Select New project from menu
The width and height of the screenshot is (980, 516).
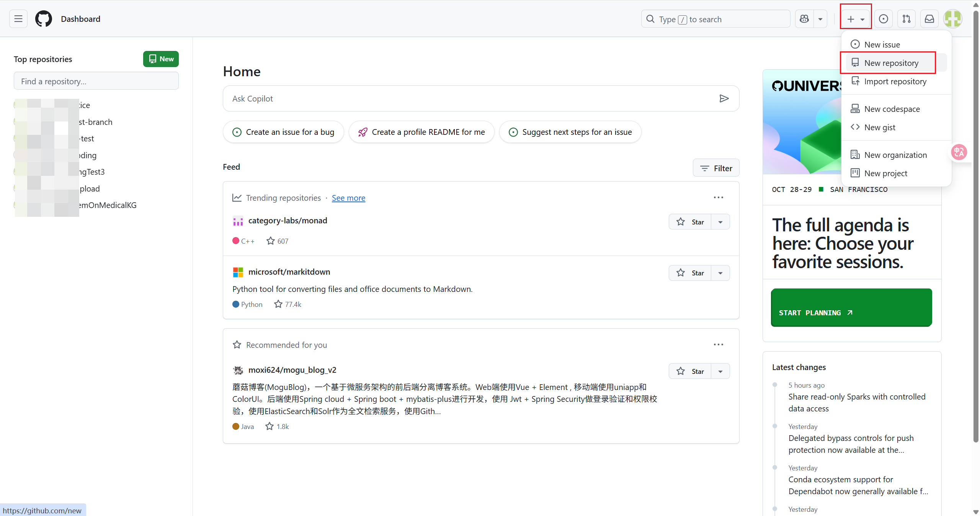[896, 173]
